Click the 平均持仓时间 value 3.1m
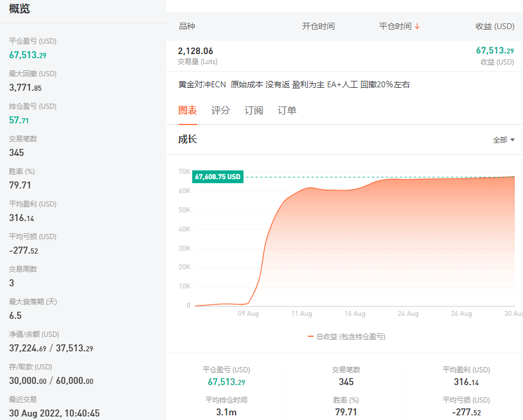 click(x=226, y=412)
